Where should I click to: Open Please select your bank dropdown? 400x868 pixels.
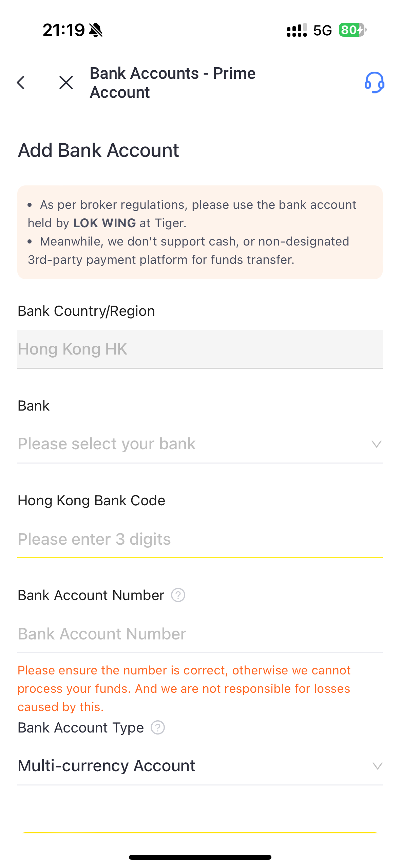(x=200, y=444)
